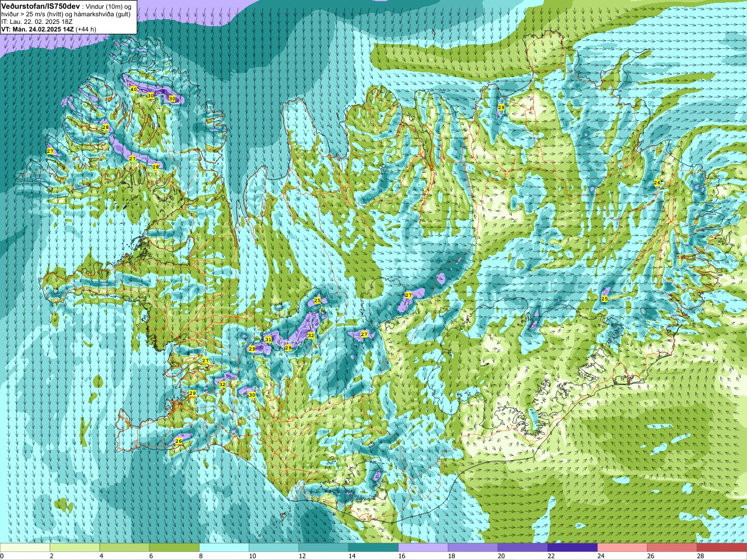Select the red legend swatch above 28 m/s
This screenshot has width=747, height=560.
tap(722, 548)
